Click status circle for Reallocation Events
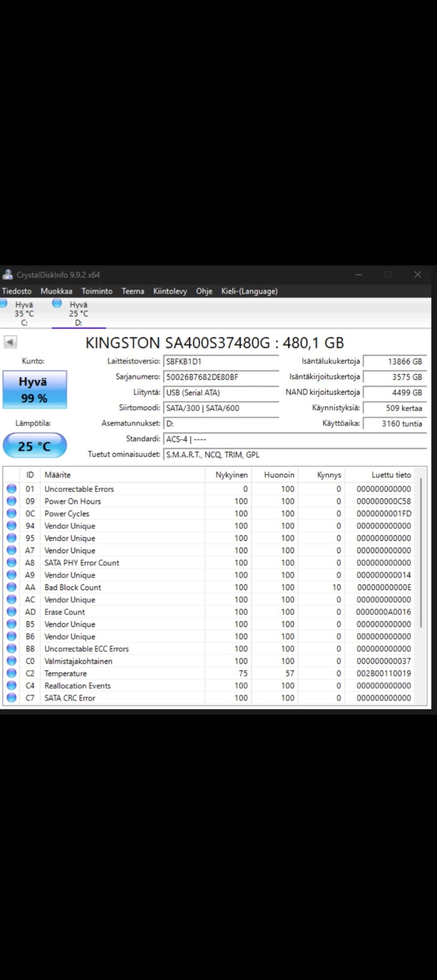This screenshot has height=980, width=437. click(x=11, y=685)
